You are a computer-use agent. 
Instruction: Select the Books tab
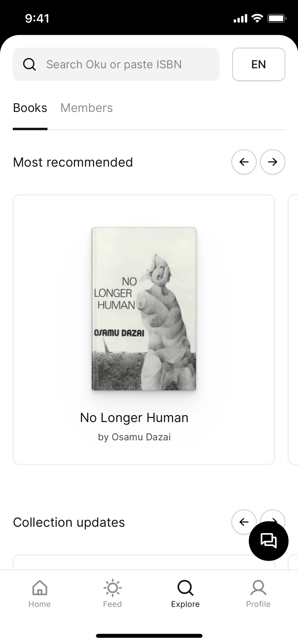[x=30, y=108]
